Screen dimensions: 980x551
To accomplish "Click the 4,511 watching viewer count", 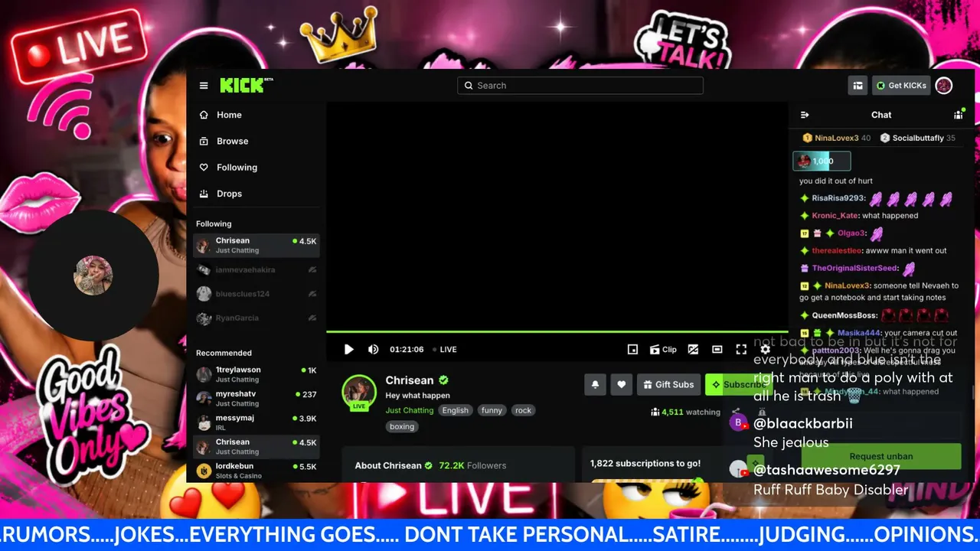I will pyautogui.click(x=685, y=412).
